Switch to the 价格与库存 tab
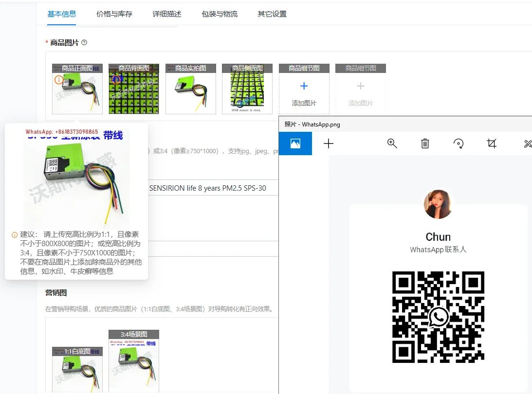This screenshot has width=532, height=394. 113,14
